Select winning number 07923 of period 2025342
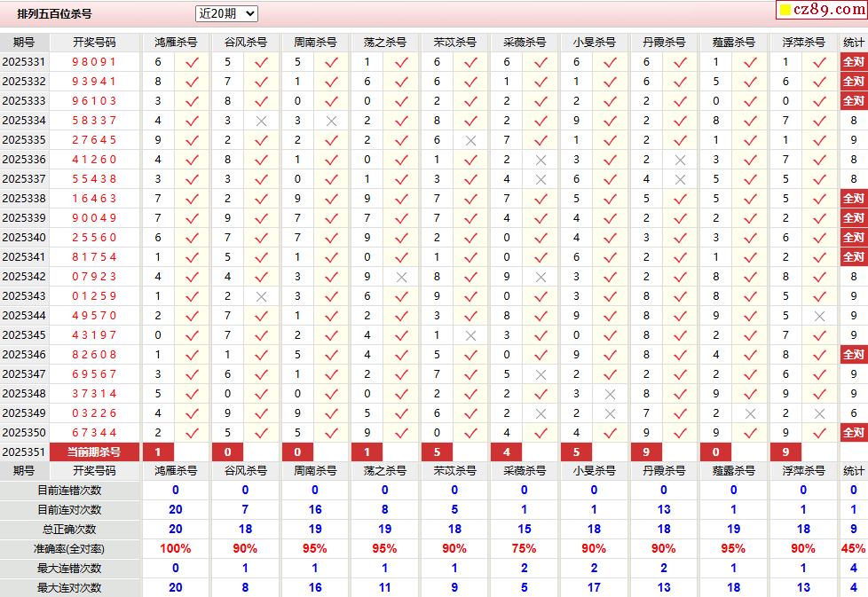This screenshot has width=868, height=597. click(x=94, y=277)
